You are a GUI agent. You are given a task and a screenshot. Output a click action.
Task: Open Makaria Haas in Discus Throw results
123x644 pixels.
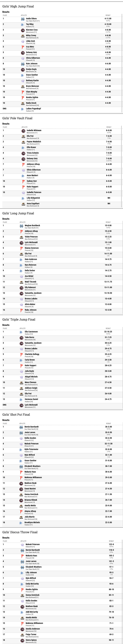tap(31, 555)
